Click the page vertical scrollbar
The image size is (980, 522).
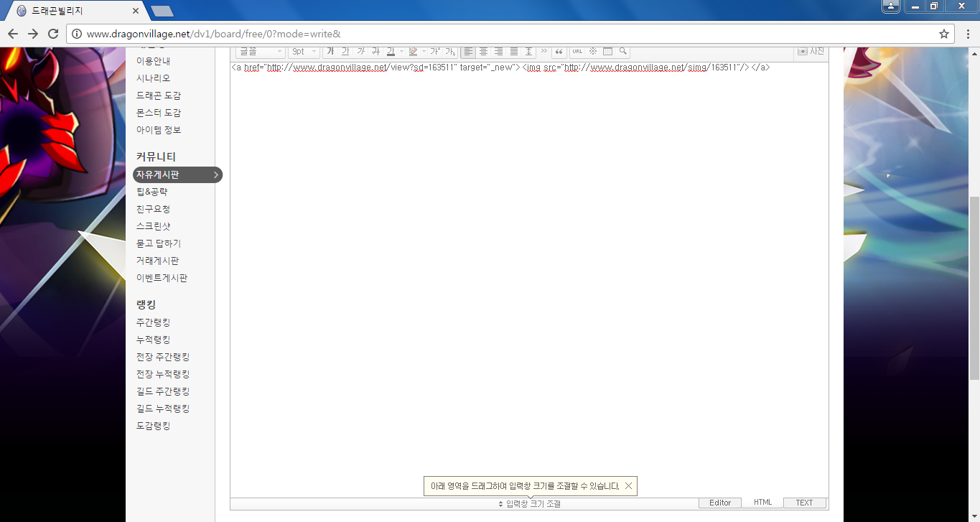pyautogui.click(x=974, y=287)
